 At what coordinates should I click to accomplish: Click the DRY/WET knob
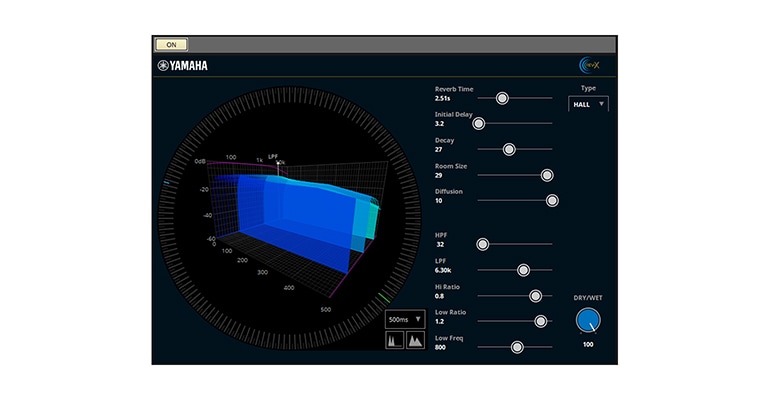point(589,320)
